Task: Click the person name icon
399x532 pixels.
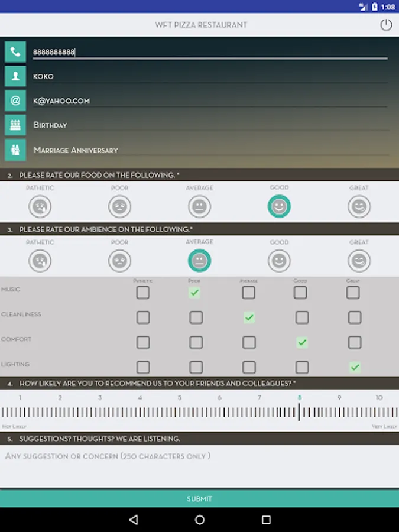Action: [15, 76]
